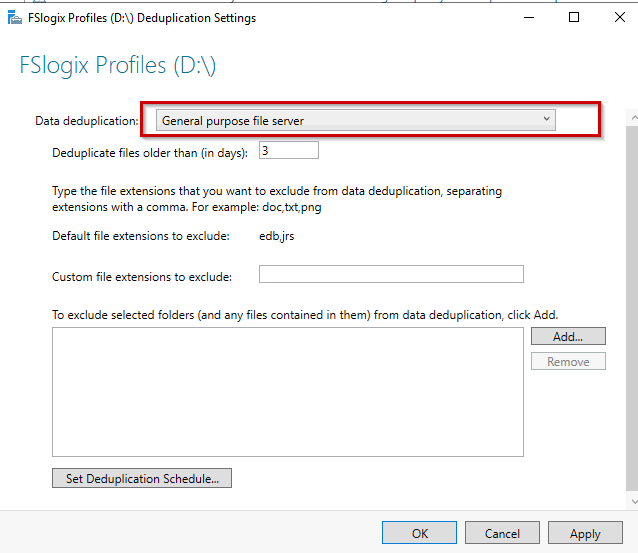Click the vertical scrollbar thumb

[x=633, y=308]
